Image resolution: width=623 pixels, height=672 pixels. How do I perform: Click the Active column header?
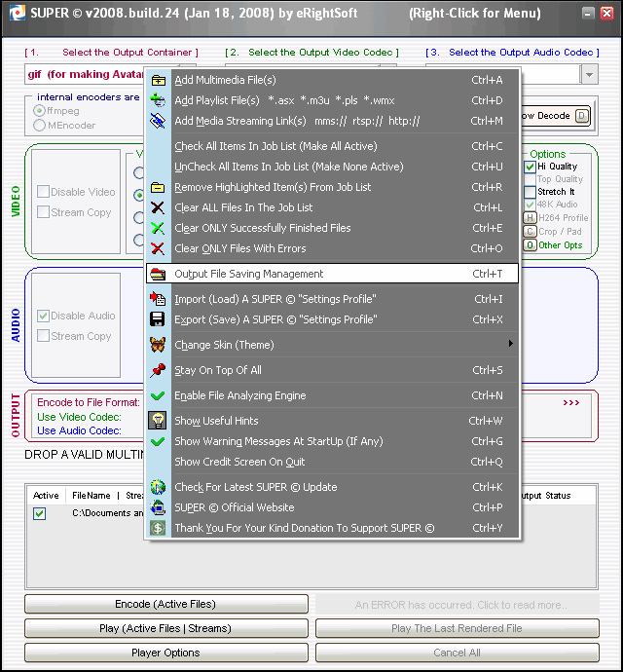46,496
